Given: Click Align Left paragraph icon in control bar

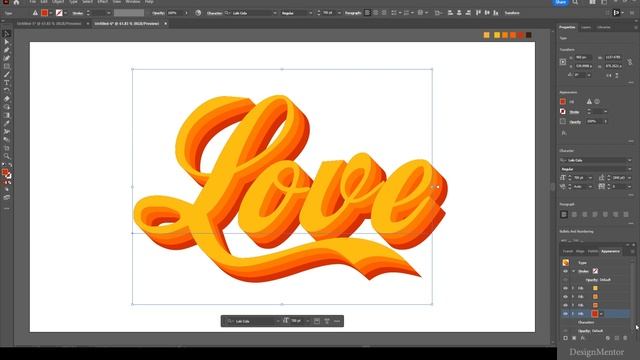Looking at the screenshot, I should [367, 13].
